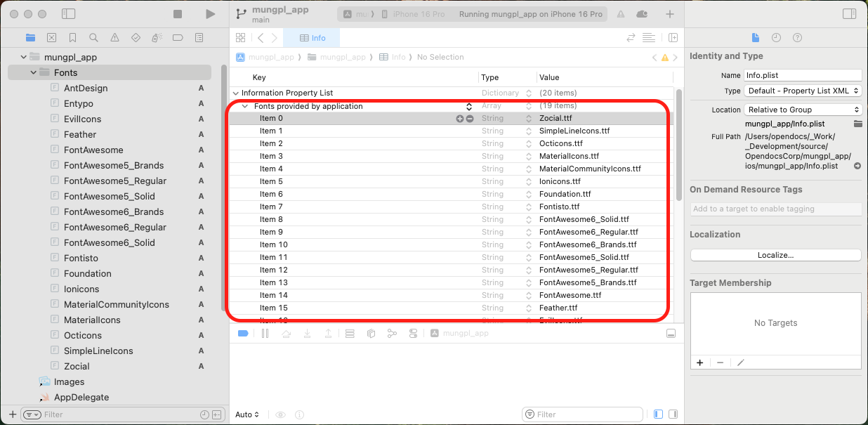The image size is (868, 425).
Task: Open the environment overrides icon
Action: (x=413, y=334)
